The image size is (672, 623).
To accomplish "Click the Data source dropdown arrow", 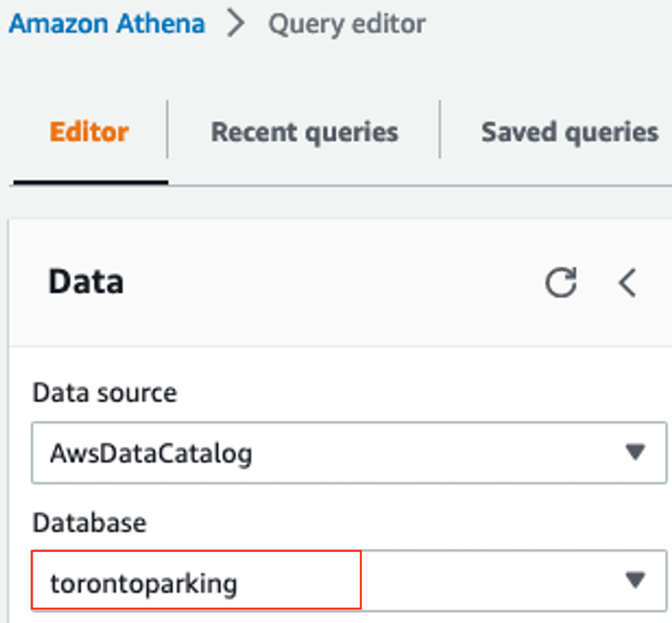I will click(635, 452).
